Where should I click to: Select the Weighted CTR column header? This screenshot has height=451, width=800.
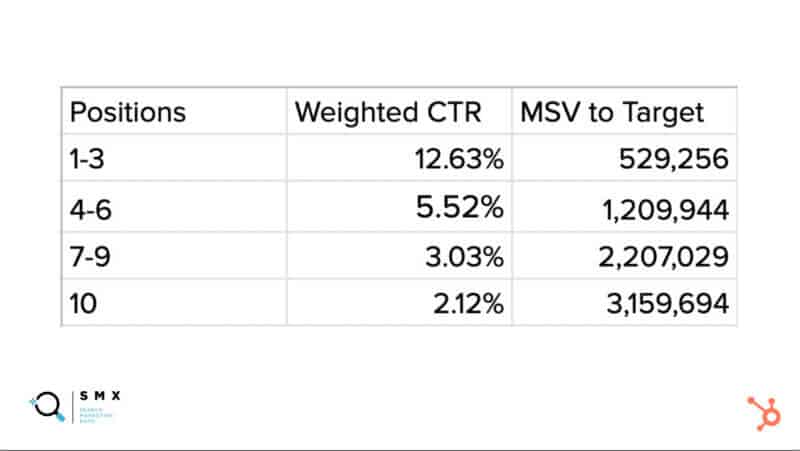click(x=388, y=112)
